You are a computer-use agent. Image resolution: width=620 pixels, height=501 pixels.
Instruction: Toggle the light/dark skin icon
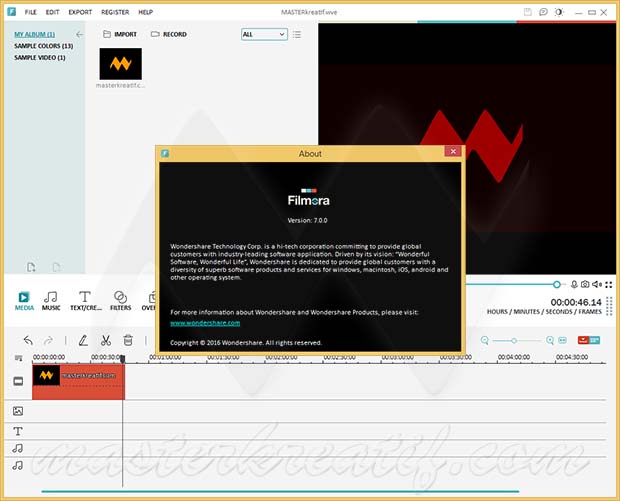559,12
